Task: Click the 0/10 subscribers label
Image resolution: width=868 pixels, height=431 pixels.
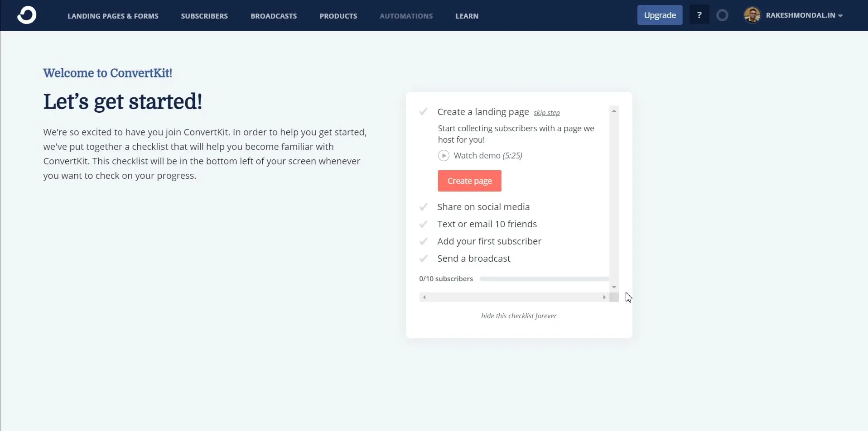Action: pyautogui.click(x=446, y=279)
